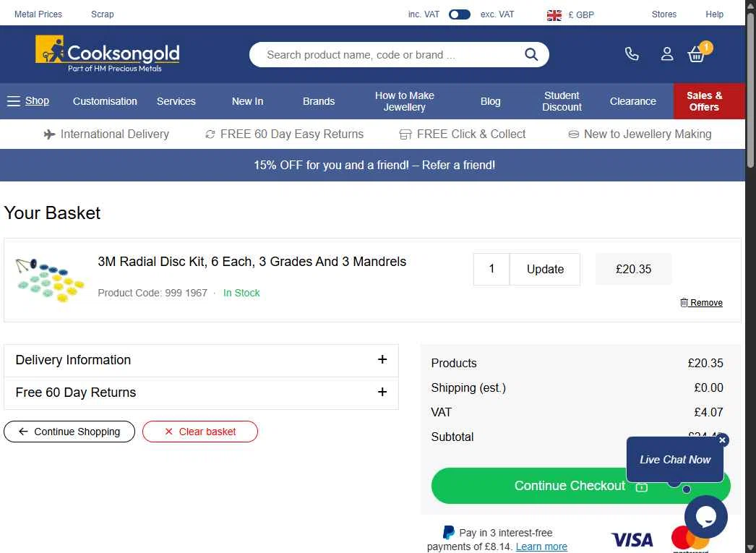
Task: Click the Clear basket button
Action: click(x=200, y=432)
